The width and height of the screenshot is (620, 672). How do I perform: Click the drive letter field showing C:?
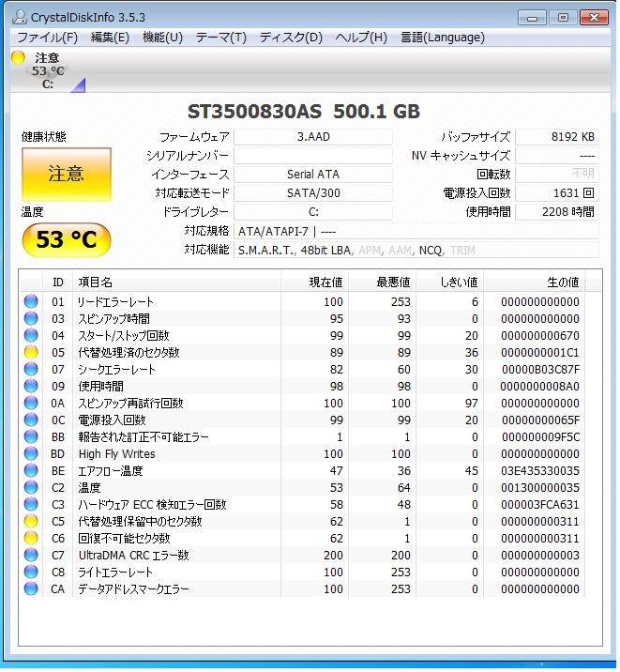[x=313, y=212]
